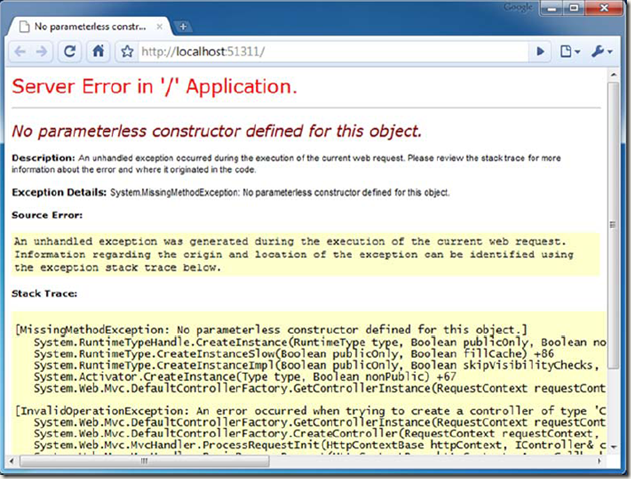
Task: Click the horizontal scrollbar thumb
Action: coord(144,461)
